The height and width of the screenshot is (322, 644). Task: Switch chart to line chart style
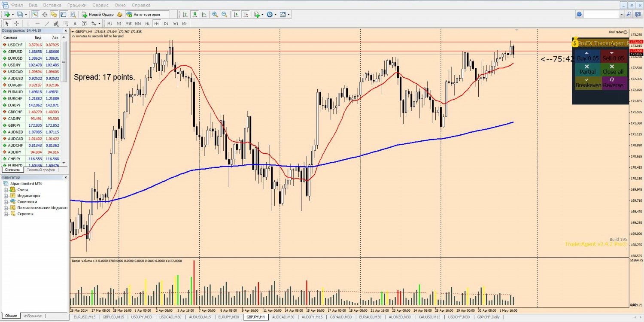(204, 14)
